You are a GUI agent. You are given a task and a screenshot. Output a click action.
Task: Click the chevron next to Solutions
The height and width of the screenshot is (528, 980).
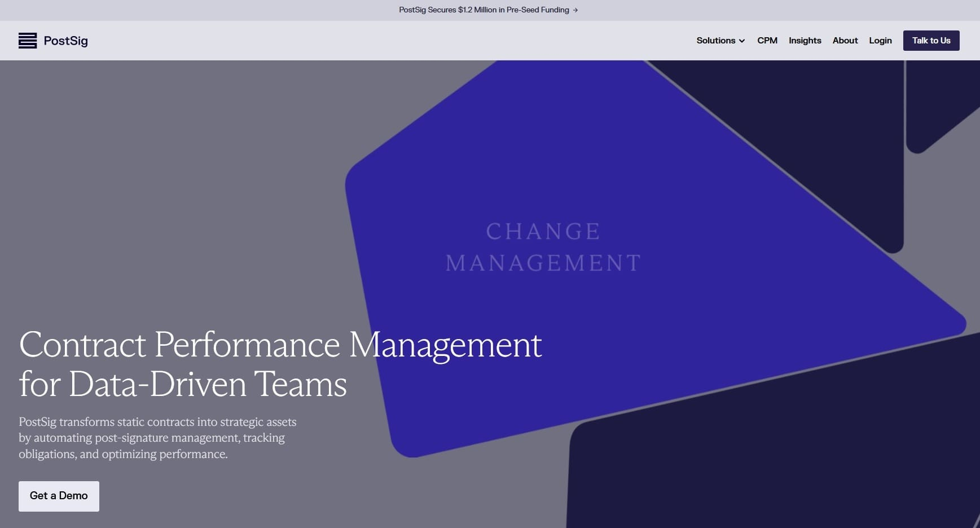(x=742, y=41)
